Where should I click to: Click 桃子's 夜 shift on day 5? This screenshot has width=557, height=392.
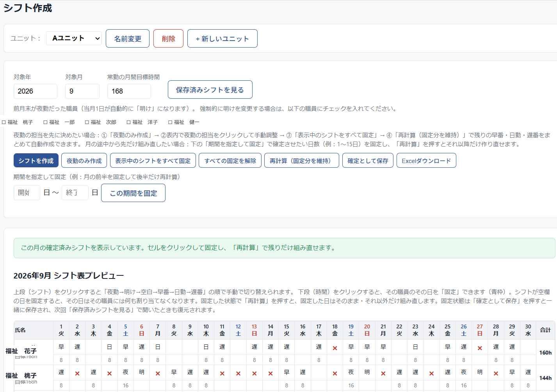click(x=126, y=372)
